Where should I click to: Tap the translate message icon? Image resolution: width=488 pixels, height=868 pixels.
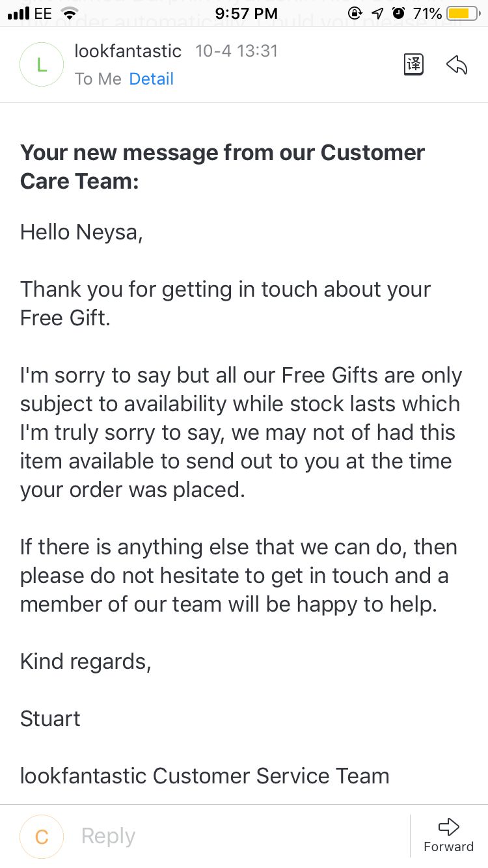coord(414,64)
